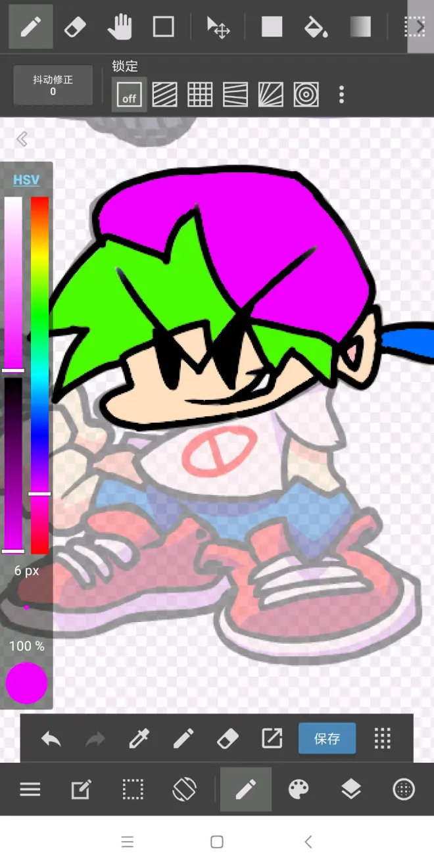Click the rainbow hue slider bar
Viewport: 434px width, 868px height.
39,375
